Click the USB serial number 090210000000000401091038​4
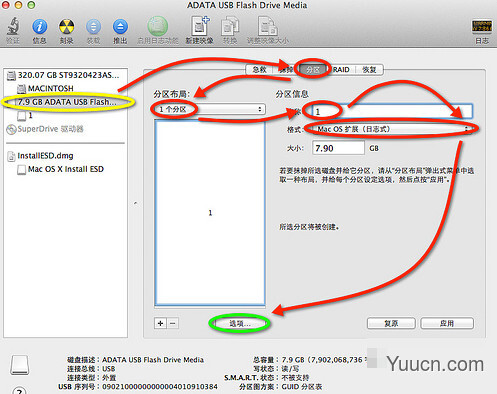The image size is (497, 394). pyautogui.click(x=160, y=387)
